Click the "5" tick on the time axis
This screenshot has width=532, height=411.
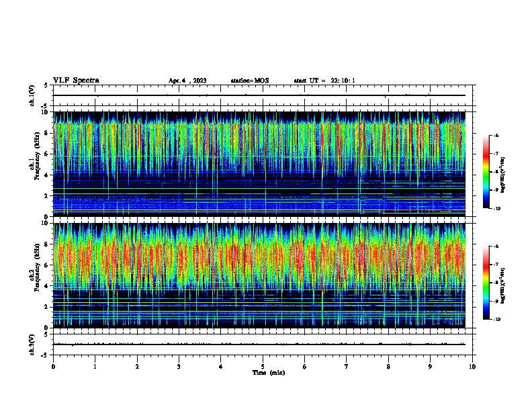[x=263, y=367]
